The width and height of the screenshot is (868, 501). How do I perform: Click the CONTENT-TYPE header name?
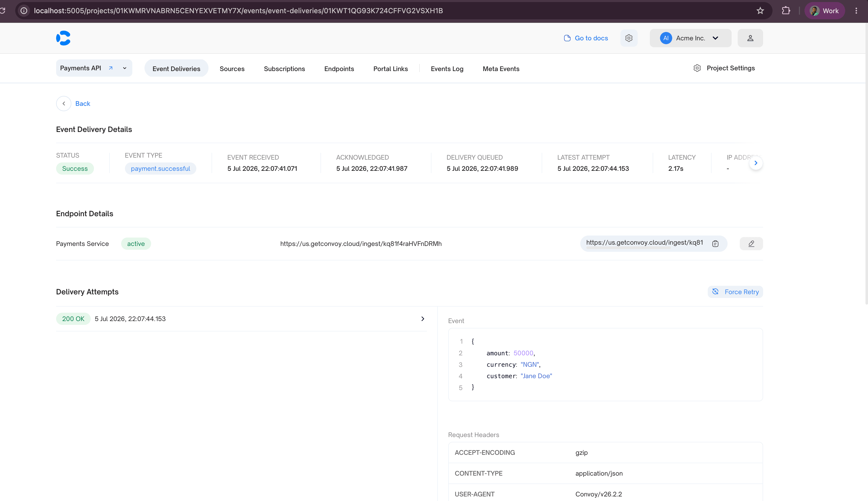pyautogui.click(x=478, y=474)
